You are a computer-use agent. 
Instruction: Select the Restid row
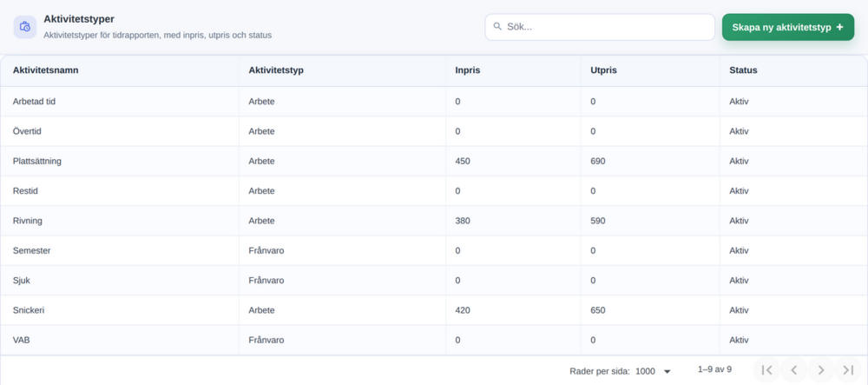433,190
